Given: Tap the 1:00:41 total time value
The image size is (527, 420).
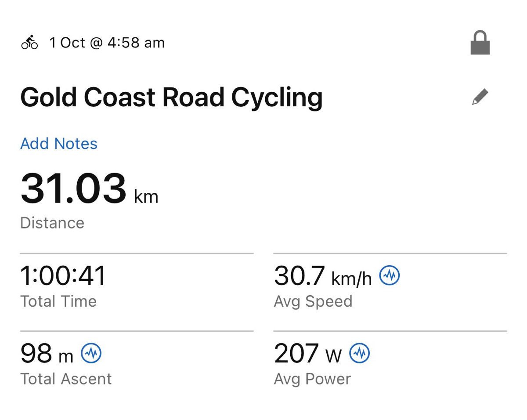Looking at the screenshot, I should point(63,276).
